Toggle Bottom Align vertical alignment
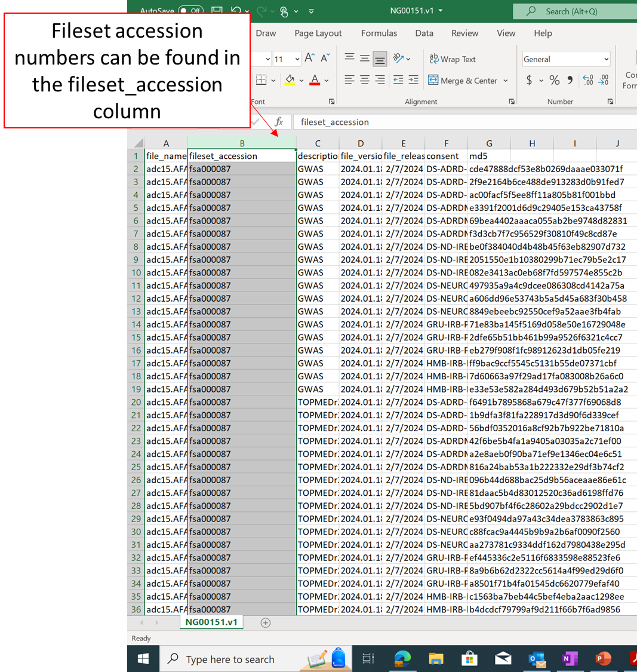This screenshot has height=672, width=637. pos(379,59)
